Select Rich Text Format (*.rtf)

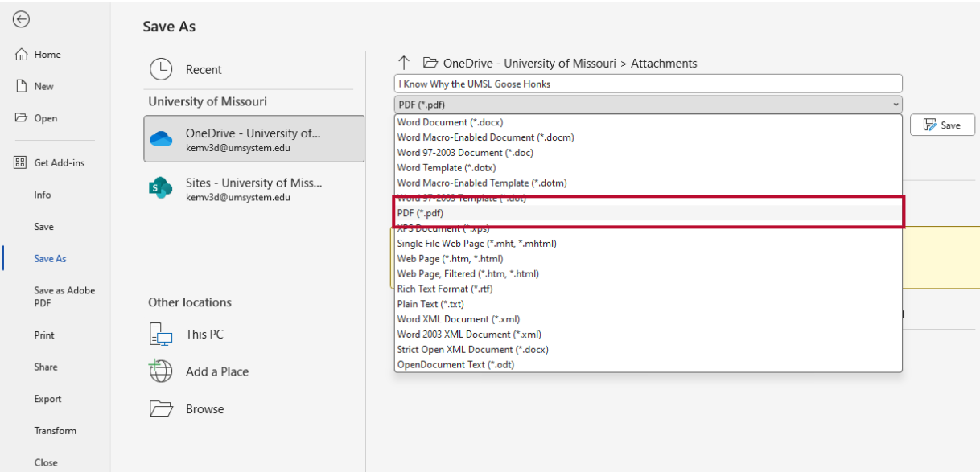click(x=648, y=289)
